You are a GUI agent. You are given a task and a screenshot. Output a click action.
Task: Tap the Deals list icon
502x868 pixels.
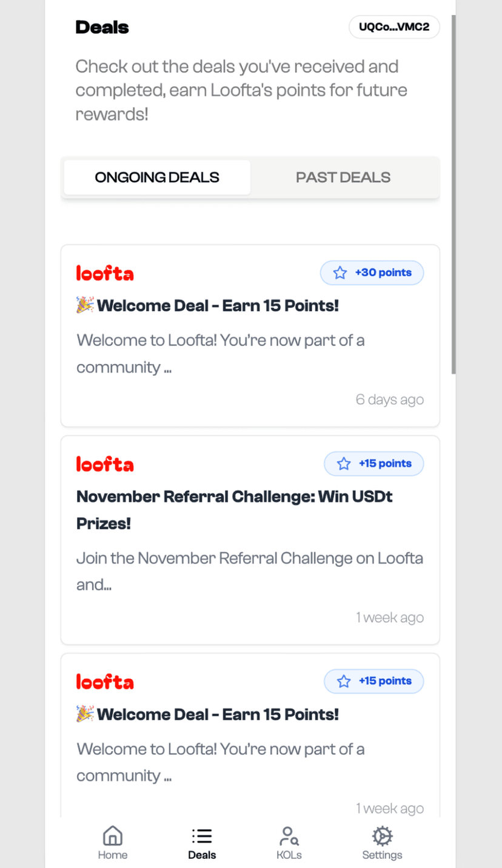click(x=202, y=836)
